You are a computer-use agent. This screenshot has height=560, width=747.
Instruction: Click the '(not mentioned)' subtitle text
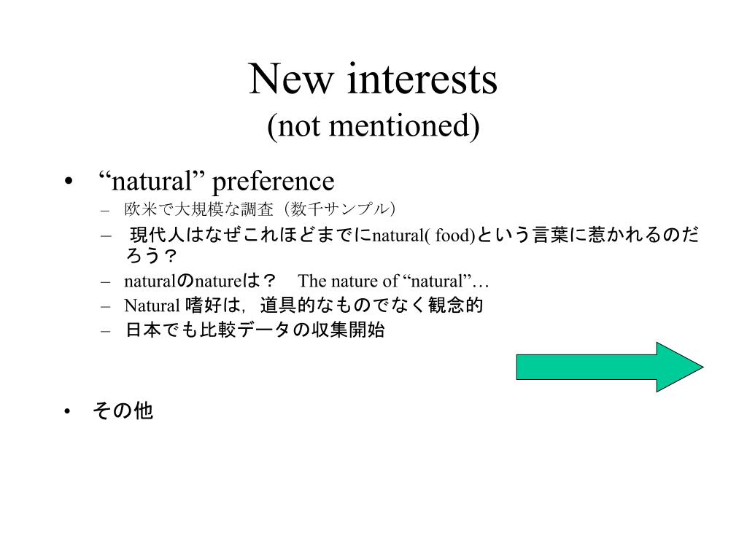(x=373, y=126)
